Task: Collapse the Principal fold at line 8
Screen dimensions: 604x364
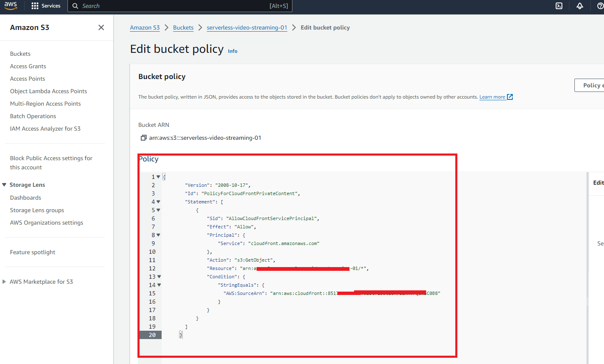Action: (158, 235)
